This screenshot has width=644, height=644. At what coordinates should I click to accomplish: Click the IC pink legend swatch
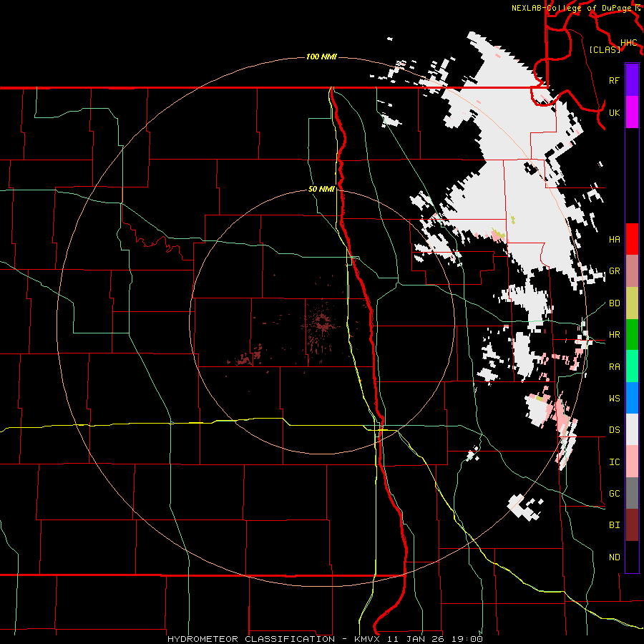tap(632, 462)
